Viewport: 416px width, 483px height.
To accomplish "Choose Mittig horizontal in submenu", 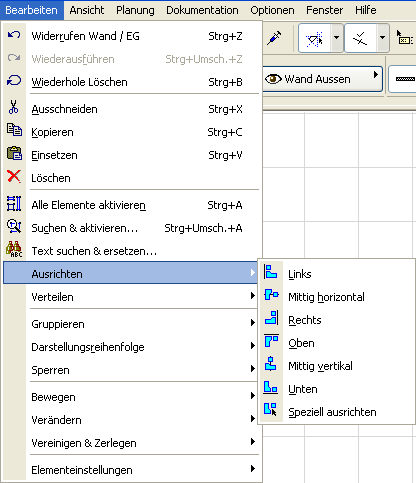I will point(337,297).
